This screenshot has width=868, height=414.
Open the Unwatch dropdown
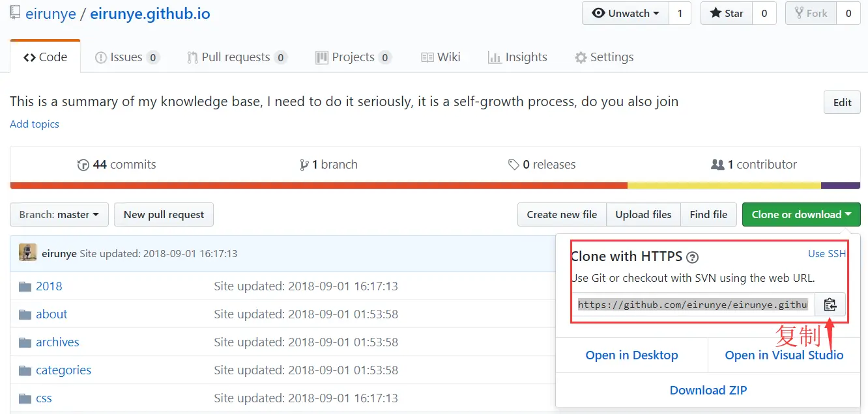(625, 13)
